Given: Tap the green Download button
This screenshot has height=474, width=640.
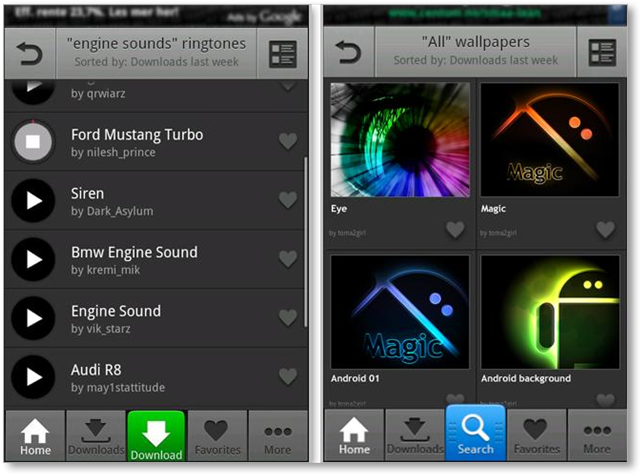Looking at the screenshot, I should (156, 436).
